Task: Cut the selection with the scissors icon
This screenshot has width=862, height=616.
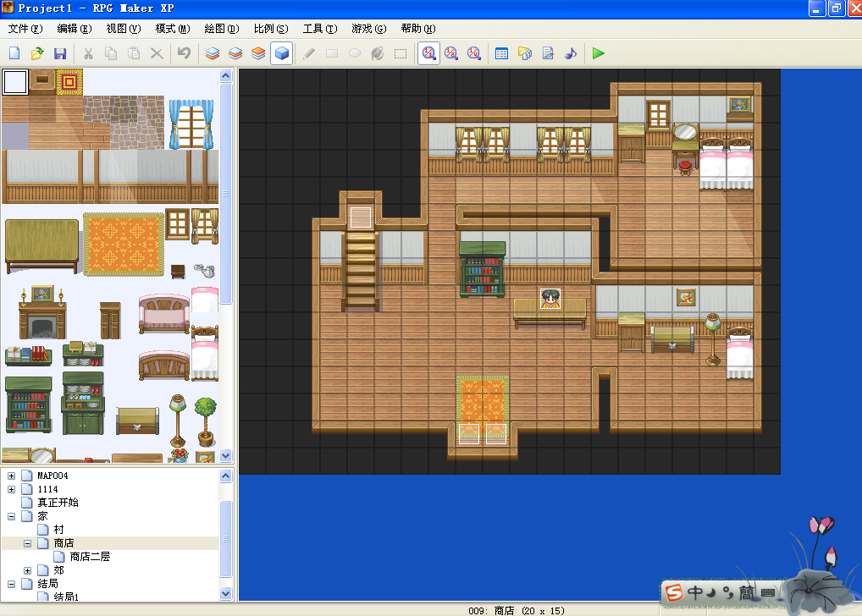Action: tap(88, 53)
